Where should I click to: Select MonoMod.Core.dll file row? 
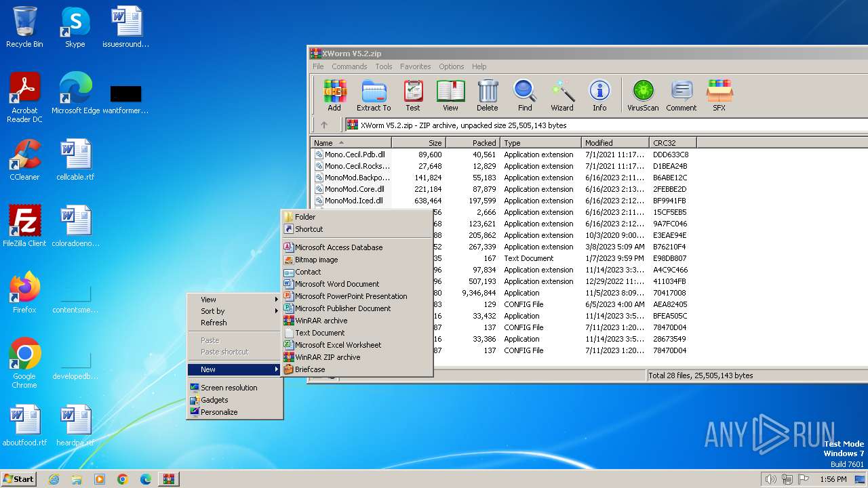click(503, 189)
